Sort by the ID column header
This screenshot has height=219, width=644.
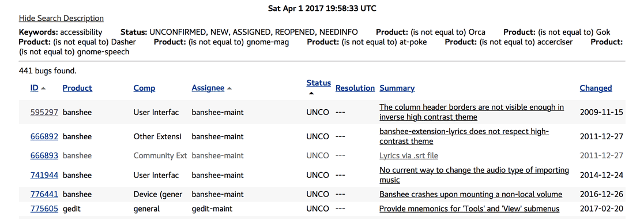(35, 88)
